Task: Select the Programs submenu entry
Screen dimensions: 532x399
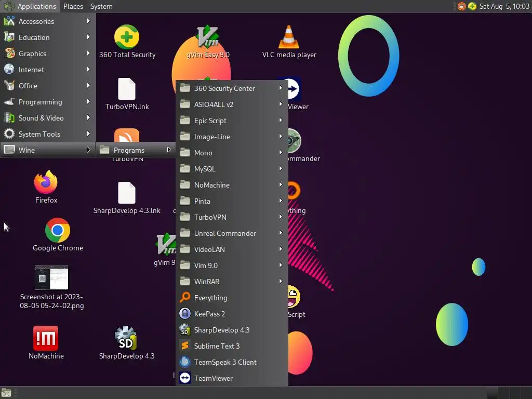Action: [x=136, y=150]
